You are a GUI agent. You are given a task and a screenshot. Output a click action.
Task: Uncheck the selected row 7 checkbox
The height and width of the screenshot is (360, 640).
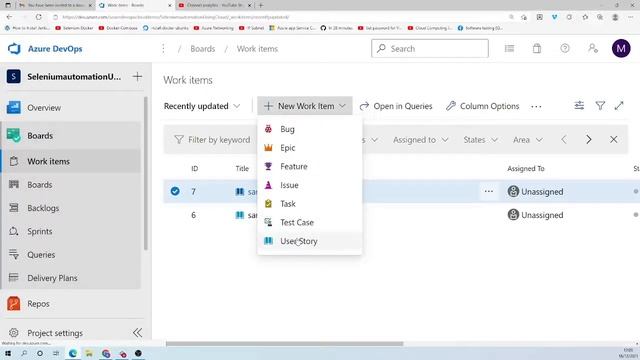click(175, 191)
